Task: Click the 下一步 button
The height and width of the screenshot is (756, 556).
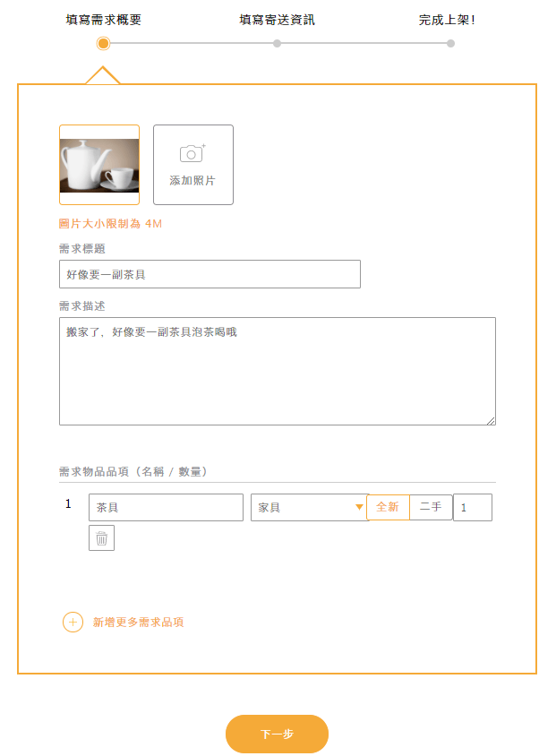Action: click(x=277, y=733)
